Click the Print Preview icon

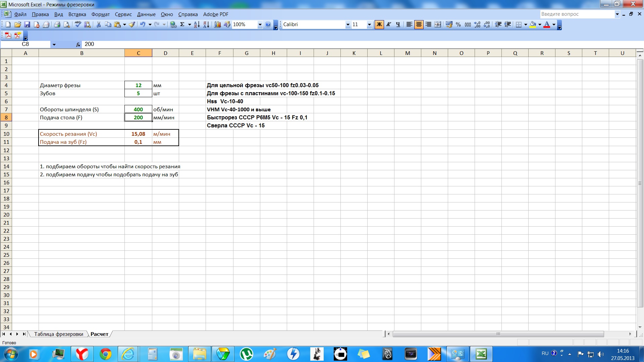67,24
